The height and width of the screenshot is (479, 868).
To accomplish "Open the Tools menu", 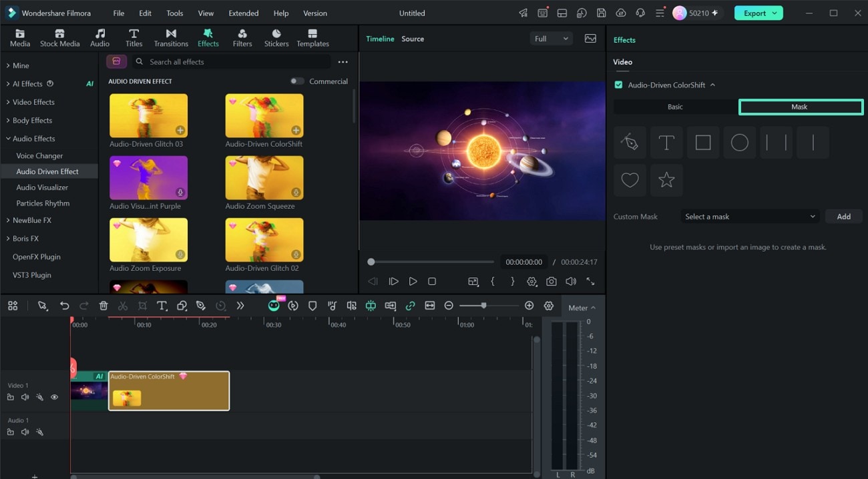I will [x=174, y=13].
